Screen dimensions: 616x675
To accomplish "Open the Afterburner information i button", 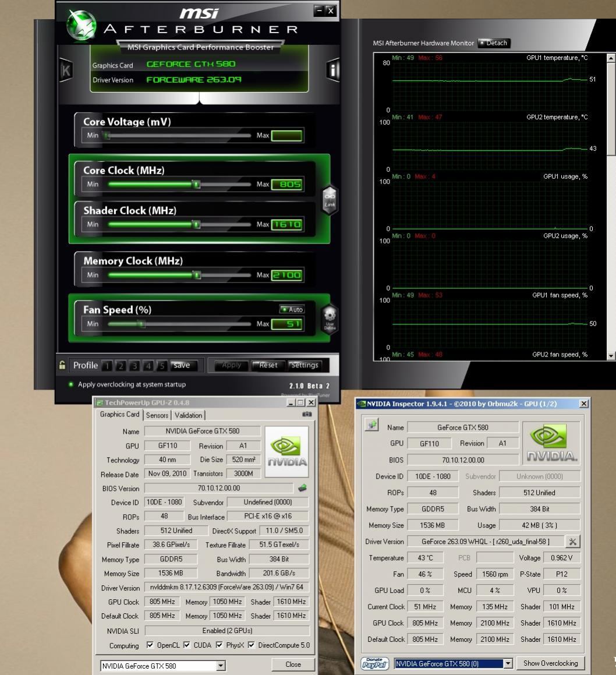I will (333, 70).
